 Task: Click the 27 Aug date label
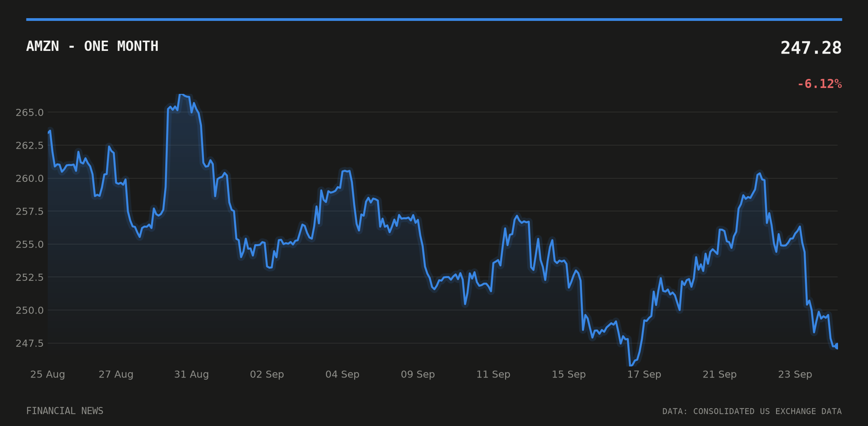coord(116,374)
